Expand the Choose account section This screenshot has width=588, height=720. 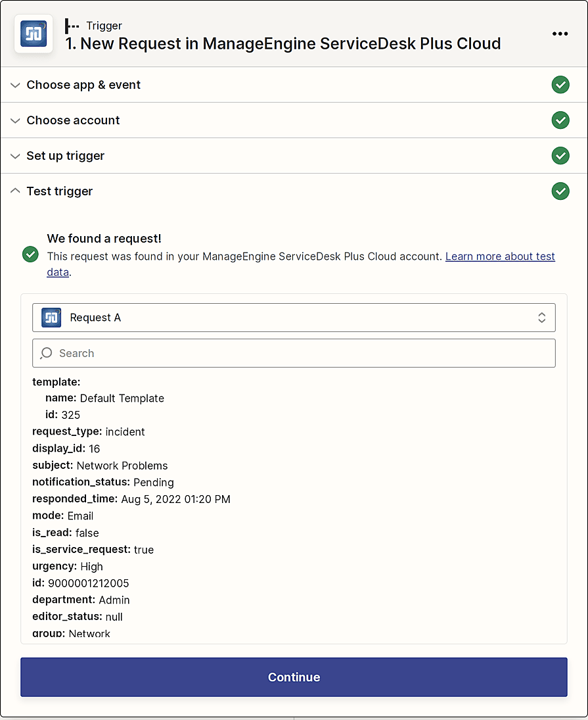[73, 120]
